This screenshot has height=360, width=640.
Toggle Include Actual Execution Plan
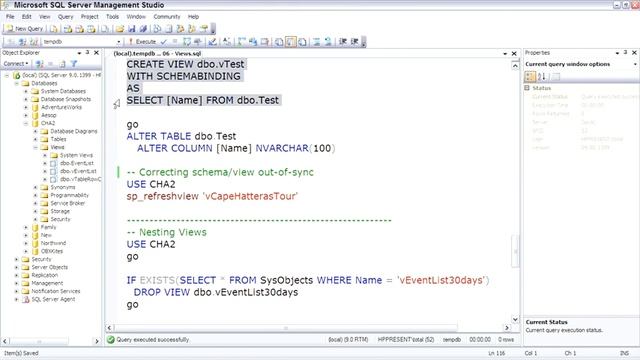tap(242, 41)
